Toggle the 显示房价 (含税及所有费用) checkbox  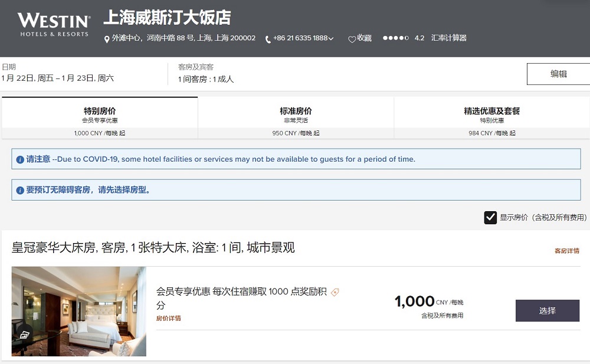tap(490, 218)
